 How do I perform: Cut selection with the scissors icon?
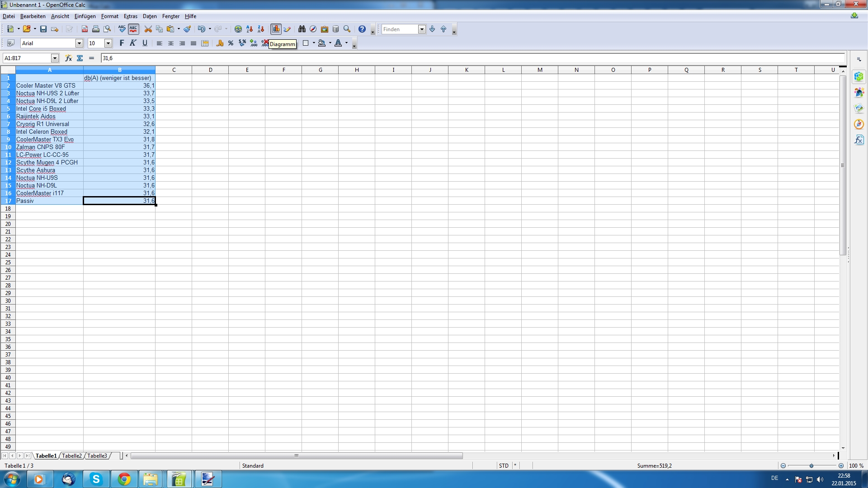click(x=148, y=29)
